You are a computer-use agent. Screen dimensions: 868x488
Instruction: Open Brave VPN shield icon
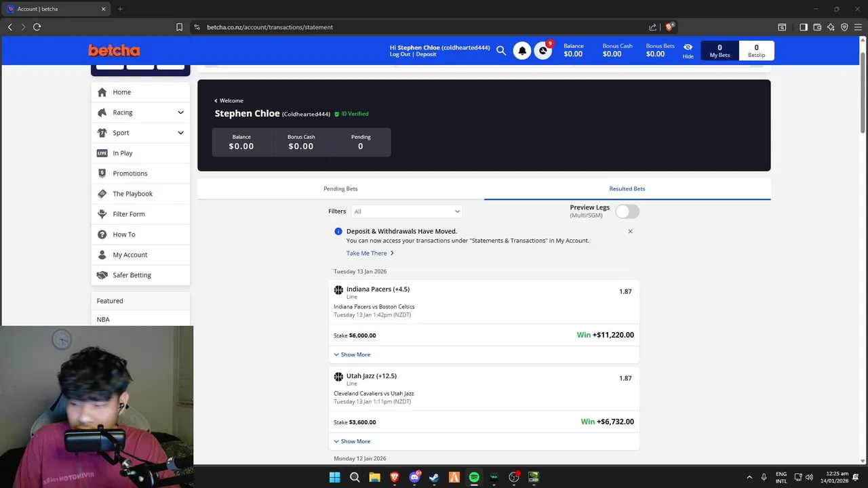[844, 27]
